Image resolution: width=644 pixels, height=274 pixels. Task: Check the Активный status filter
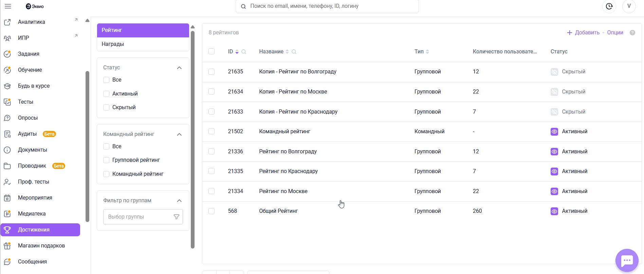point(106,93)
